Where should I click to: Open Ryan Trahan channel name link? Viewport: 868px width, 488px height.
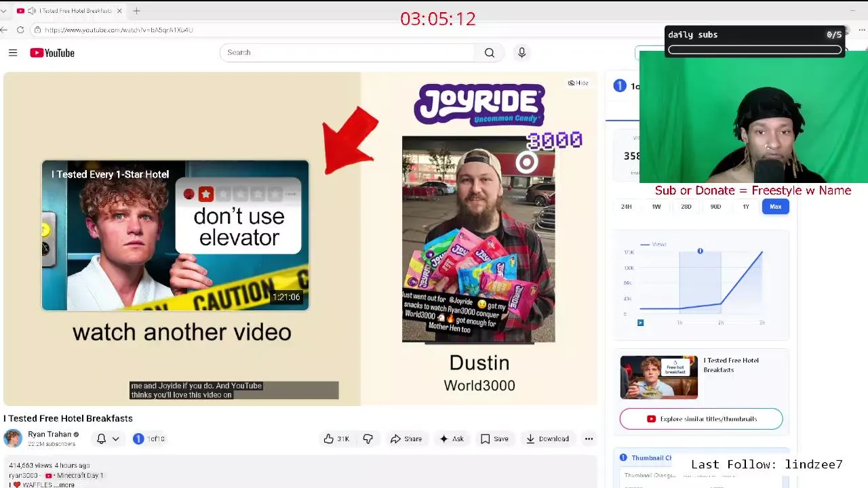(x=50, y=434)
